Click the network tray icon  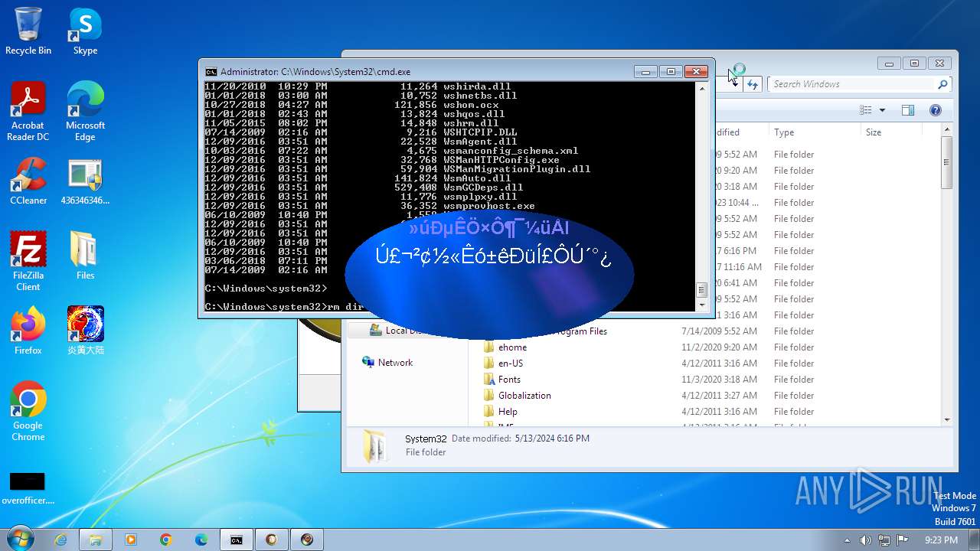(884, 540)
